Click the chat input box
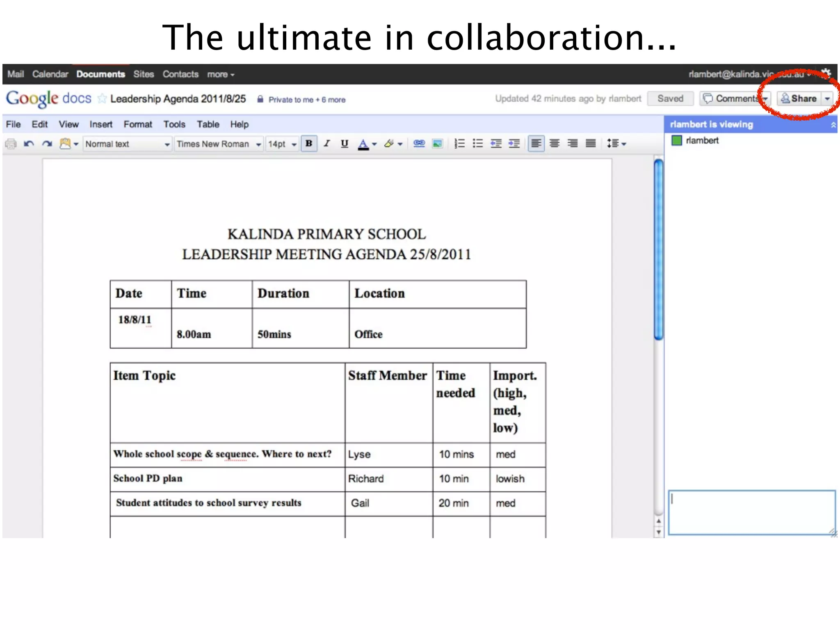The height and width of the screenshot is (630, 840). [751, 513]
